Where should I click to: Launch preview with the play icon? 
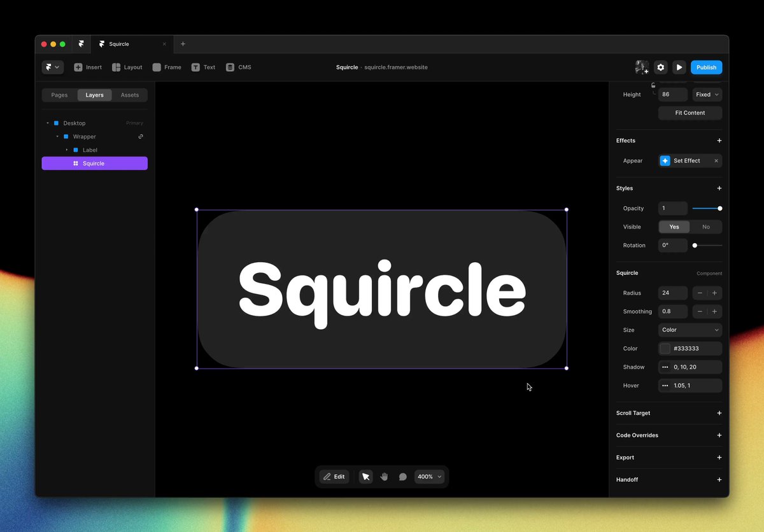[679, 67]
